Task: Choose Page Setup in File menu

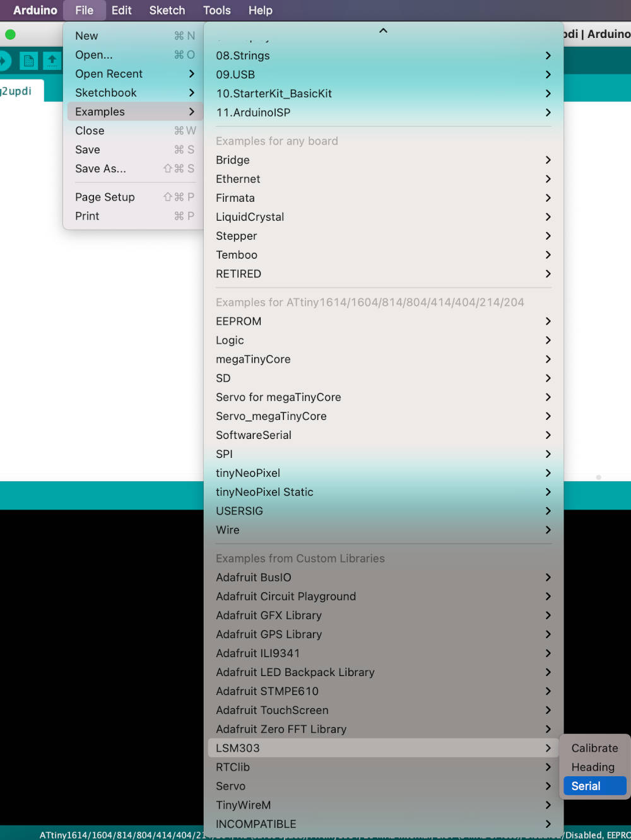Action: (135, 197)
